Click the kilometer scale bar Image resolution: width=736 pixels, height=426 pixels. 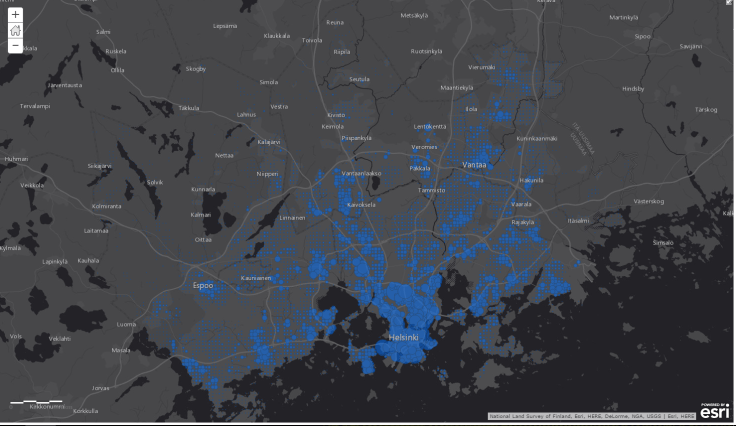tap(38, 404)
